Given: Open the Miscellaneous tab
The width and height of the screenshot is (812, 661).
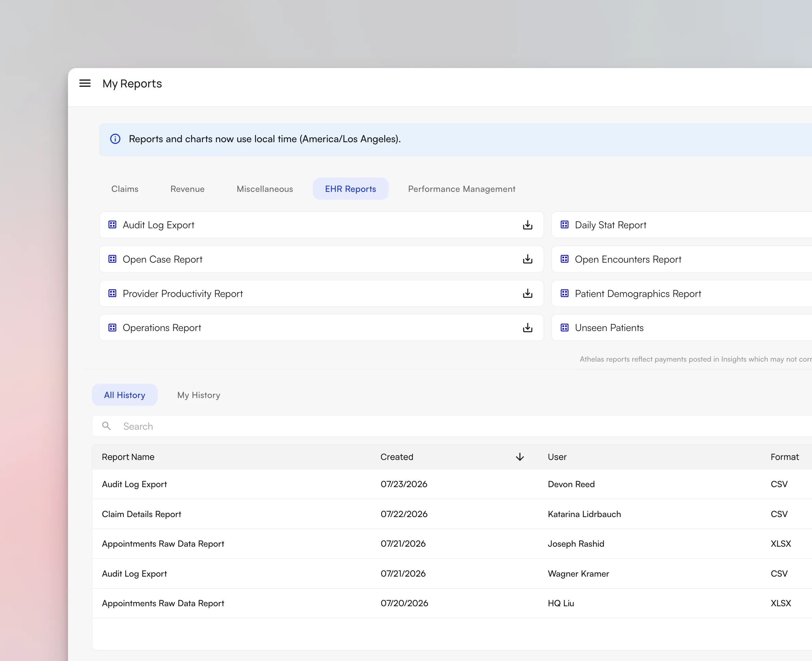Looking at the screenshot, I should point(265,189).
